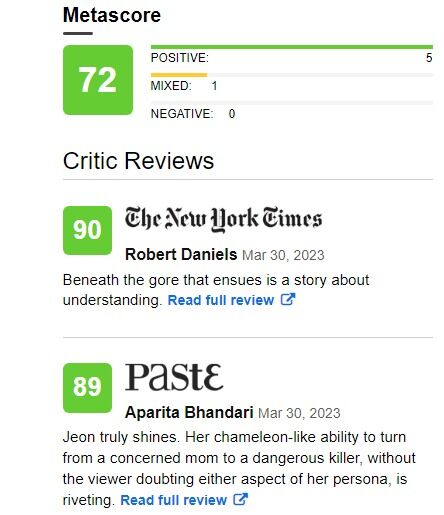This screenshot has height=515, width=444.
Task: Click the positive count number 5
Action: 429,58
